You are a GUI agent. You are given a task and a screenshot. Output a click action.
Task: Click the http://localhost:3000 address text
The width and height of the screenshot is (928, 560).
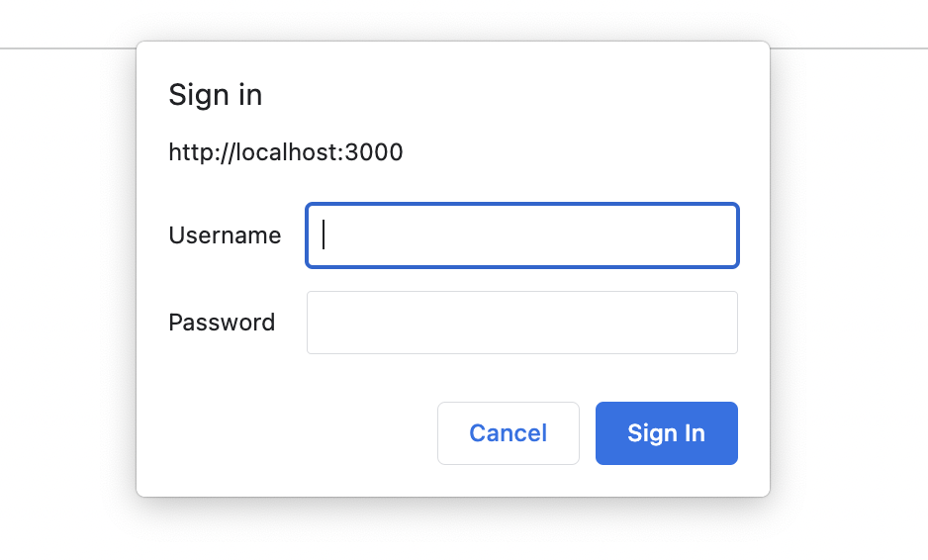point(285,152)
